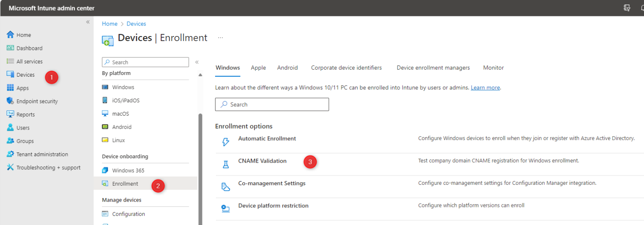The image size is (644, 225).
Task: Click the Windows platform icon
Action: tap(105, 87)
